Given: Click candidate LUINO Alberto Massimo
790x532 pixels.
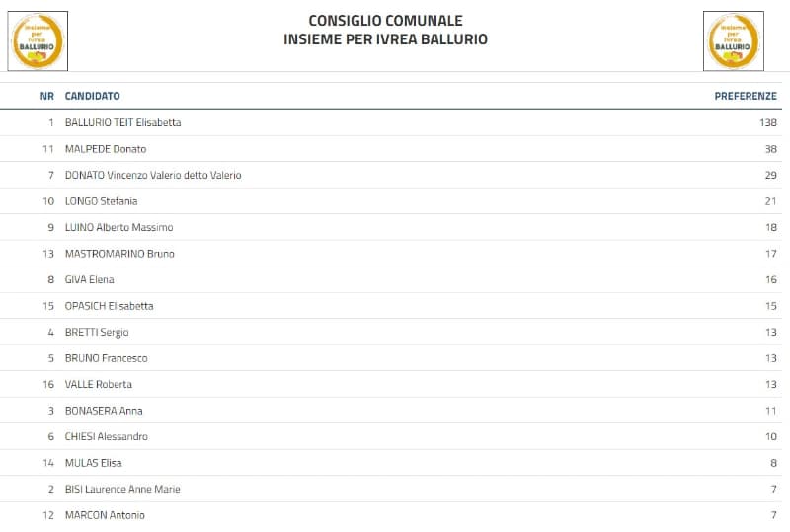Looking at the screenshot, I should click(118, 227).
